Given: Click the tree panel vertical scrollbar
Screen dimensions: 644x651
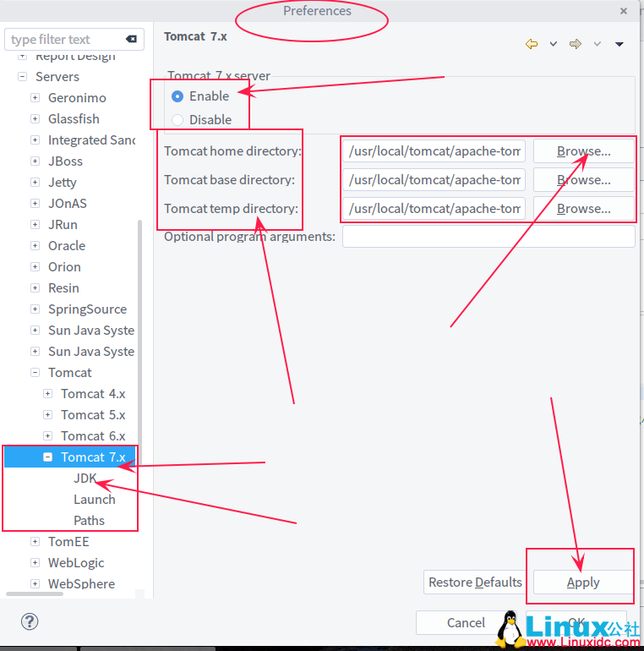Looking at the screenshot, I should point(139,338).
